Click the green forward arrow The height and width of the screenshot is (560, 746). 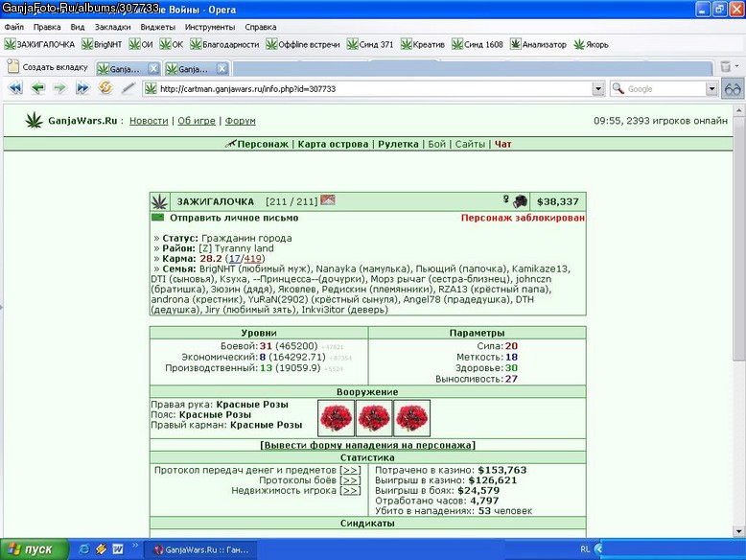click(60, 88)
